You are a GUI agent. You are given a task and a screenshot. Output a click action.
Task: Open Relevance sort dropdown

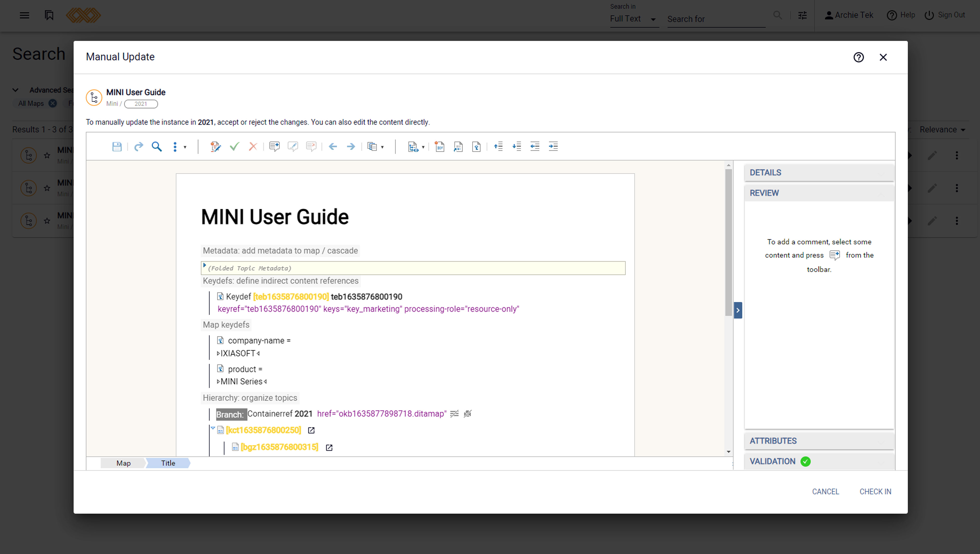(x=942, y=130)
